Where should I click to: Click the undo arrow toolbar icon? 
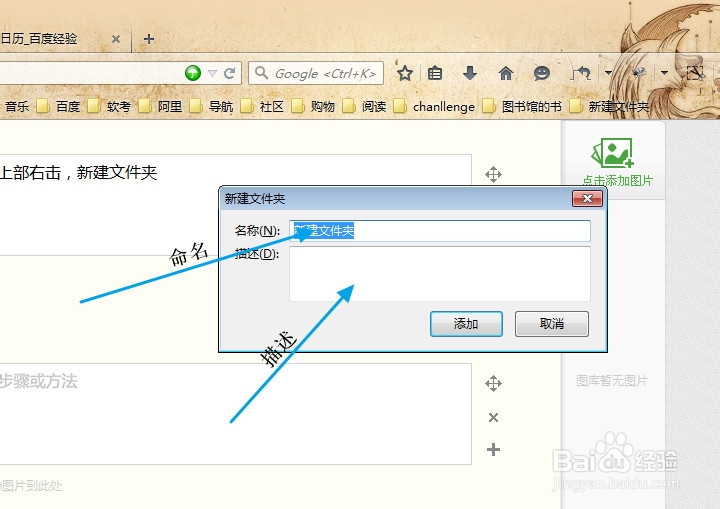(581, 73)
